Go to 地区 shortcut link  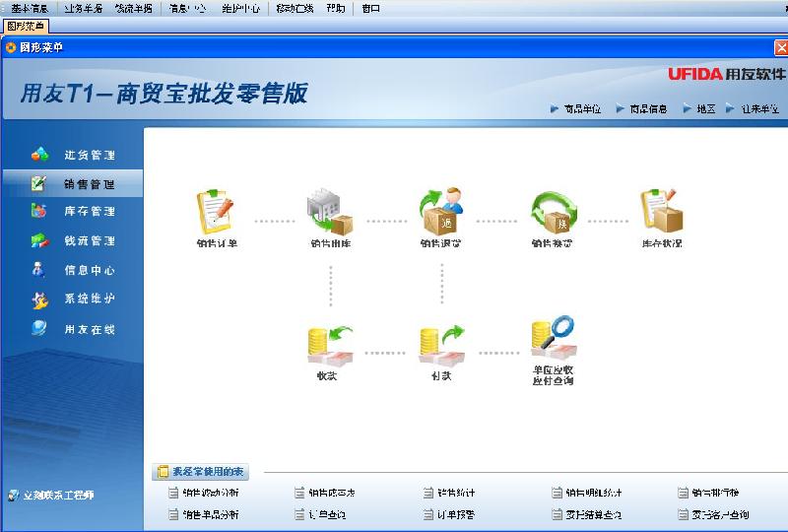click(x=705, y=108)
